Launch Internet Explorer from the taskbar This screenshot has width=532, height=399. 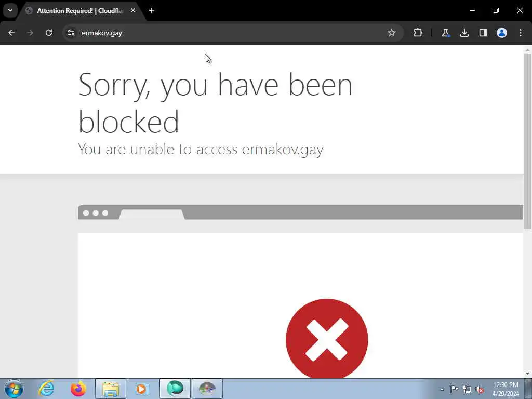click(46, 389)
